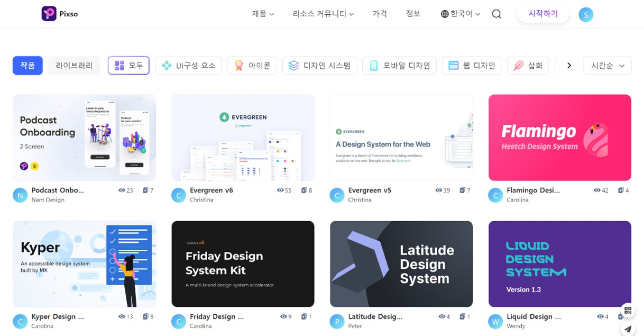Select the 모두 category grid icon
644x336 pixels.
click(119, 66)
